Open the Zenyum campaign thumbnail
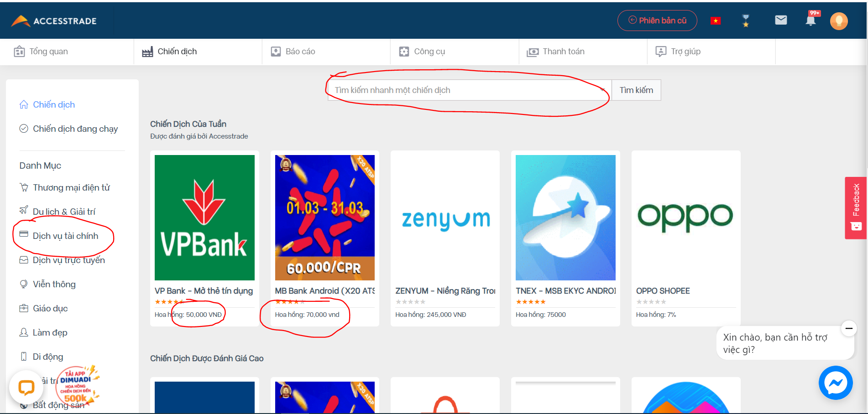 point(445,217)
